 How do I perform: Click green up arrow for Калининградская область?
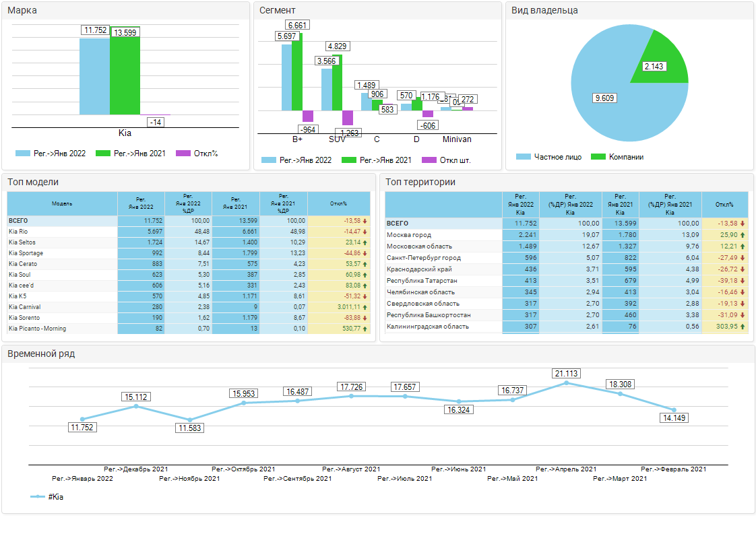coord(743,327)
